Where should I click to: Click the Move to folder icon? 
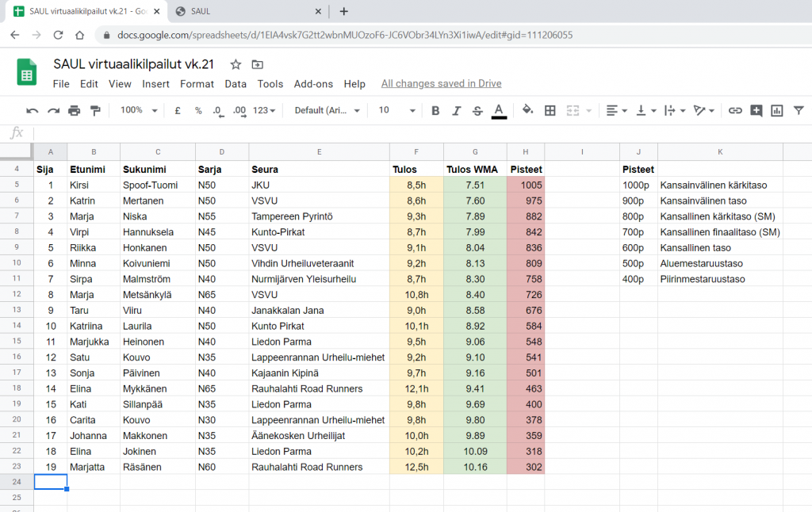pos(258,65)
